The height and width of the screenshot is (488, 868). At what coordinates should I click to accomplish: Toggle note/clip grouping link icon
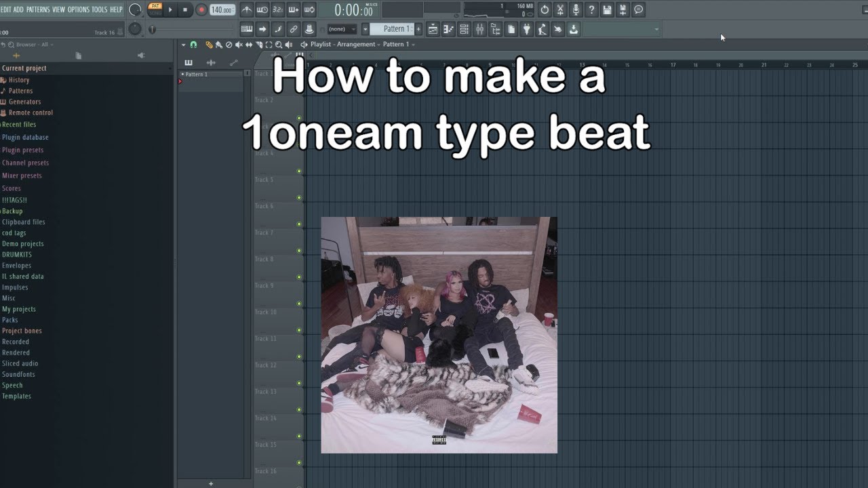pos(294,29)
